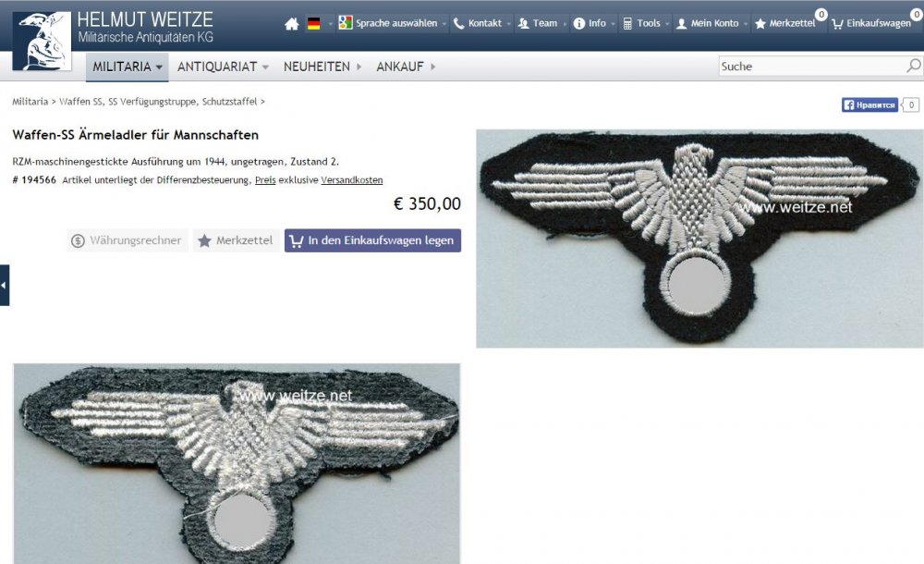
Task: Click the search magnifier icon
Action: pyautogui.click(x=913, y=66)
